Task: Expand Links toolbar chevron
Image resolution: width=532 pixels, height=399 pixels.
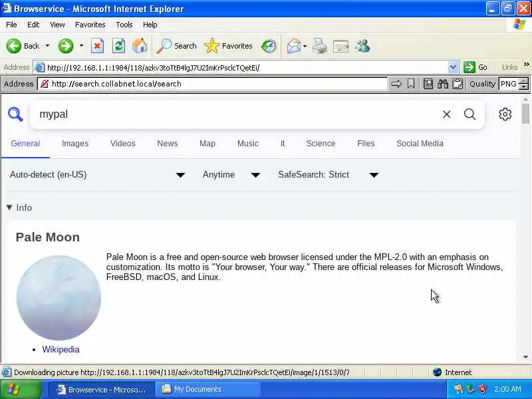Action: click(x=526, y=65)
